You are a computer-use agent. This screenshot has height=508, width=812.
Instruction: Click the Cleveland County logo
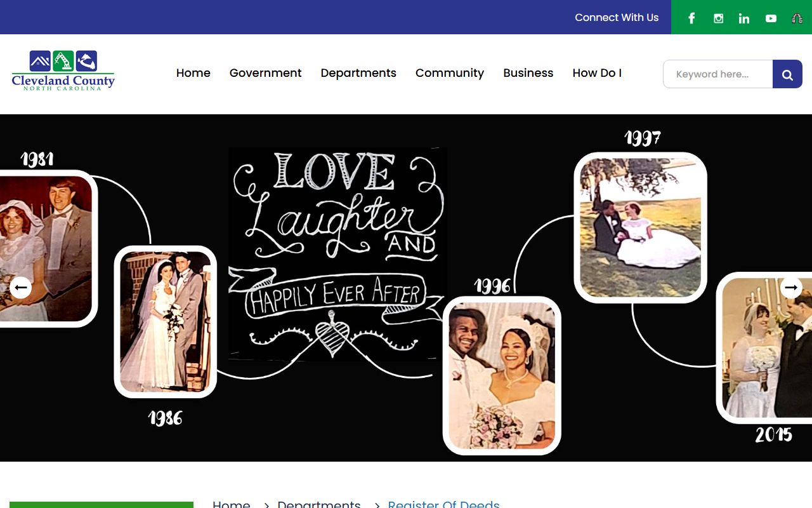click(63, 70)
